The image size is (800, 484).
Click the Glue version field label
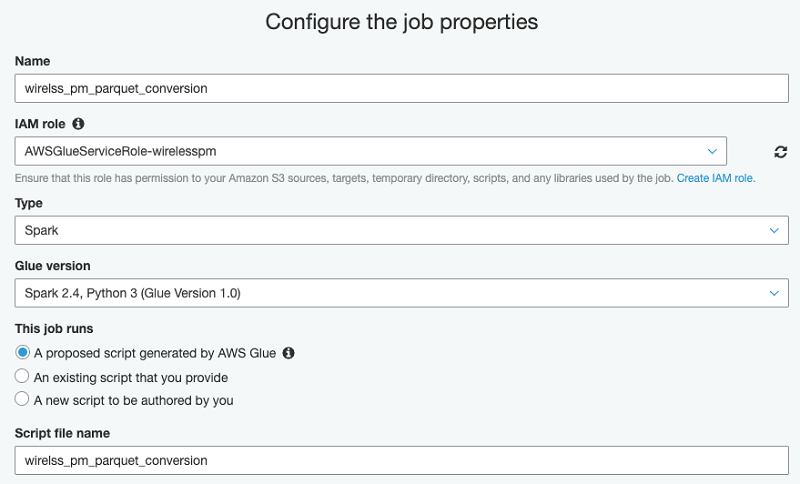53,266
